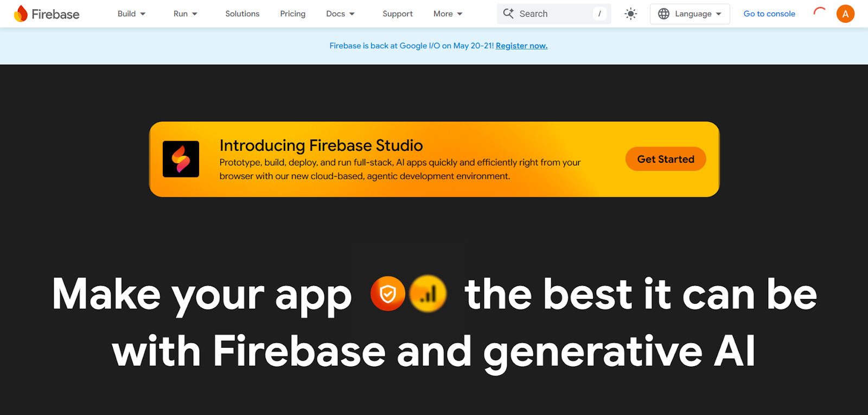Open the Language selector dropdown
868x415 pixels.
point(690,14)
